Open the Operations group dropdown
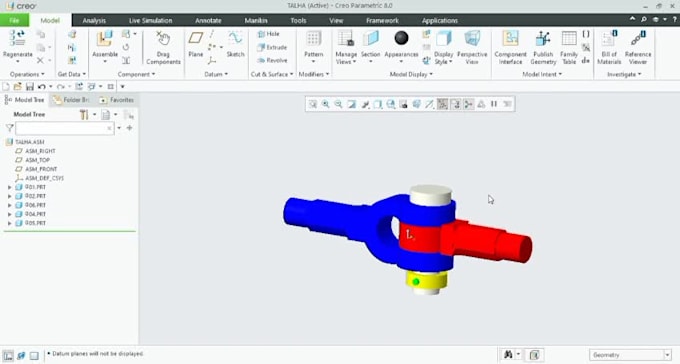 click(27, 75)
